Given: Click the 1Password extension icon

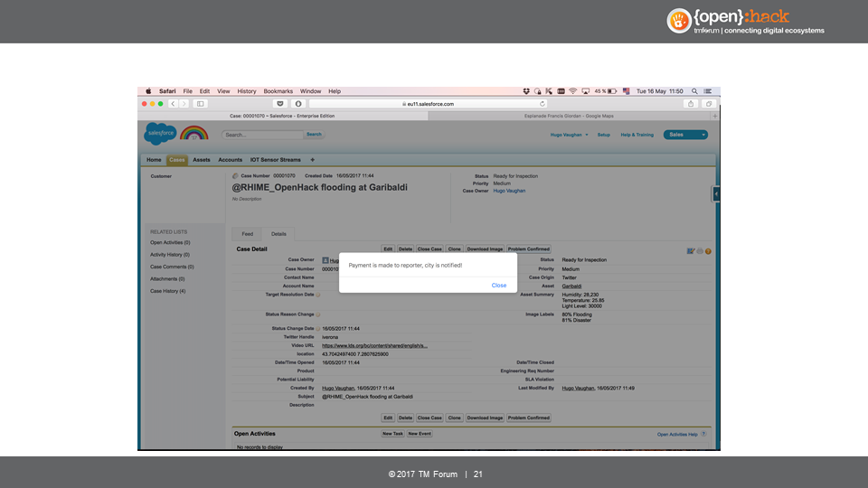Looking at the screenshot, I should click(x=298, y=103).
